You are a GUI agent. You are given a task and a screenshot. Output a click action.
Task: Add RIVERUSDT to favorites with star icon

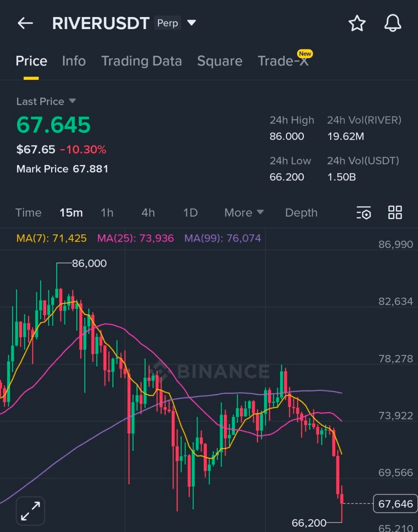point(357,23)
